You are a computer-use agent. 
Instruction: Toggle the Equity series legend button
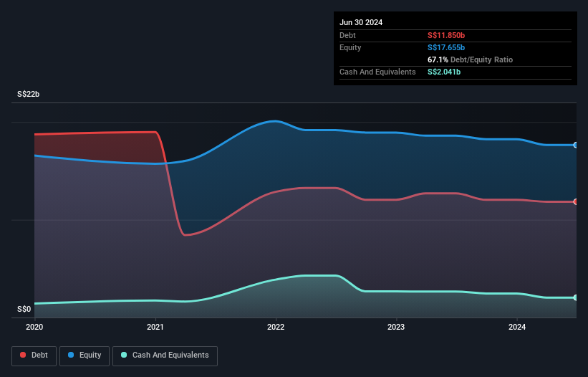pyautogui.click(x=85, y=355)
